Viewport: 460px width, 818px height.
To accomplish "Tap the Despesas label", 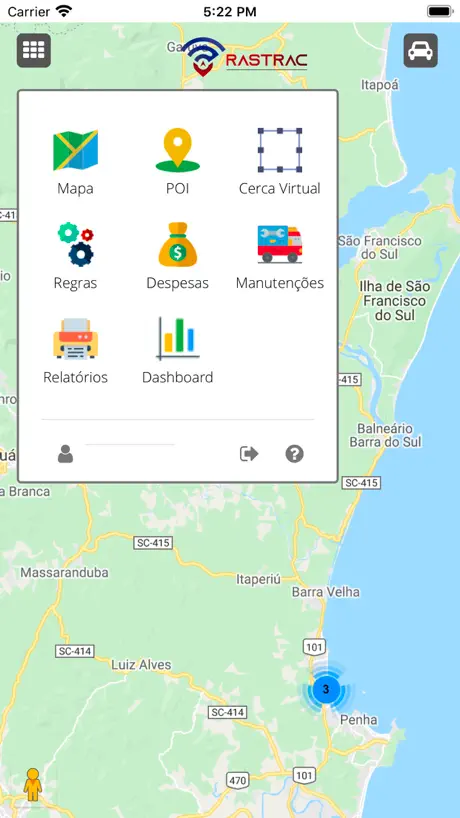I will click(178, 283).
